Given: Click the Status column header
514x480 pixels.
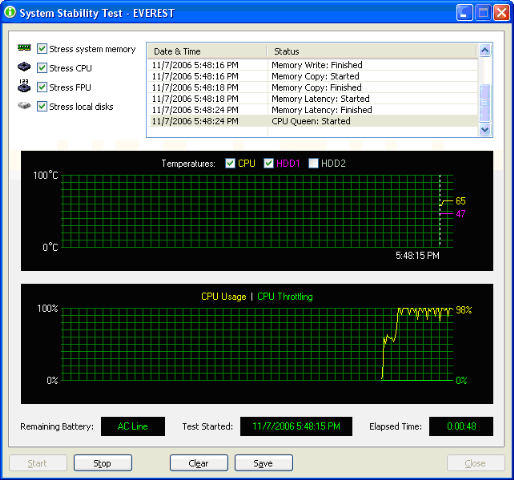Looking at the screenshot, I should tap(372, 51).
